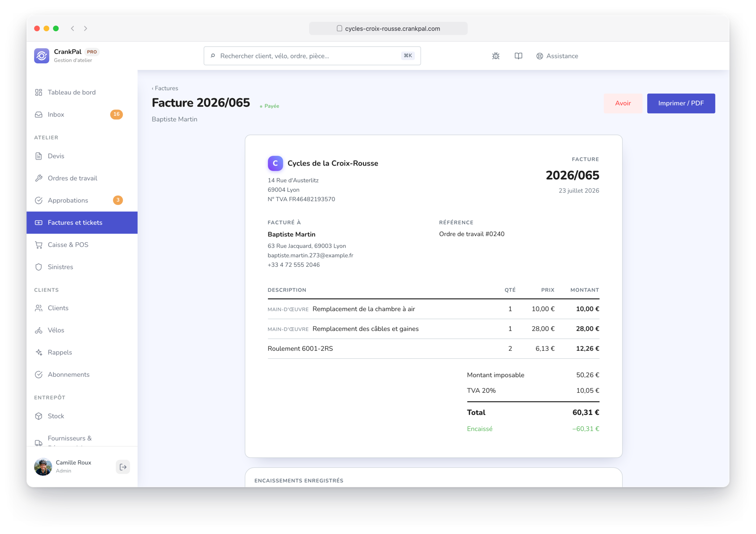Click the Rappels sparkle icon
The image size is (756, 534).
point(39,352)
